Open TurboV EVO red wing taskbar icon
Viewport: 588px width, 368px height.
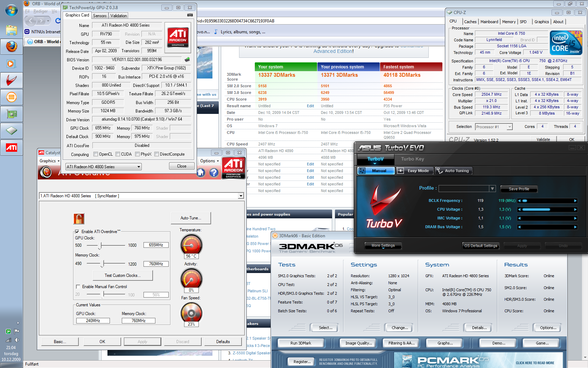pyautogui.click(x=11, y=81)
